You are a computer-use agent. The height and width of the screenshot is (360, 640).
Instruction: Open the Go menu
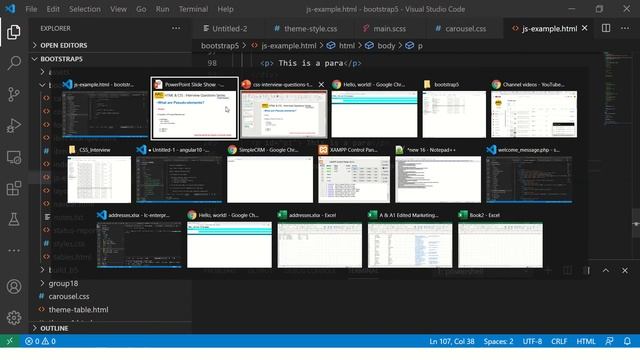tap(141, 9)
